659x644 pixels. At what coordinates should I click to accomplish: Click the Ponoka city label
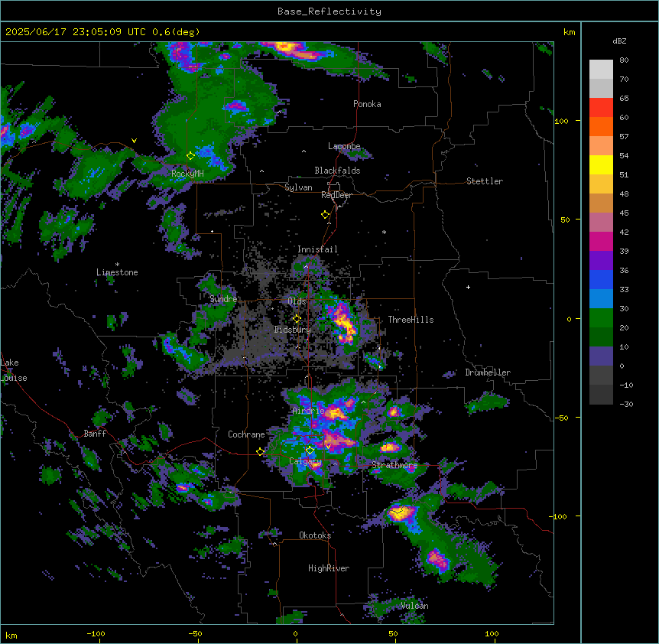click(x=367, y=104)
